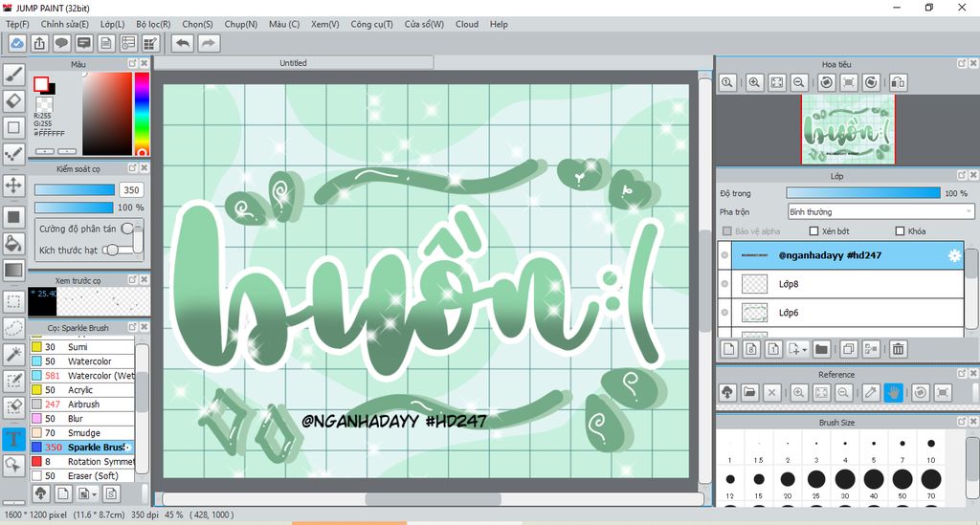Switch to the Untitled canvas tab
980x525 pixels.
pos(293,63)
